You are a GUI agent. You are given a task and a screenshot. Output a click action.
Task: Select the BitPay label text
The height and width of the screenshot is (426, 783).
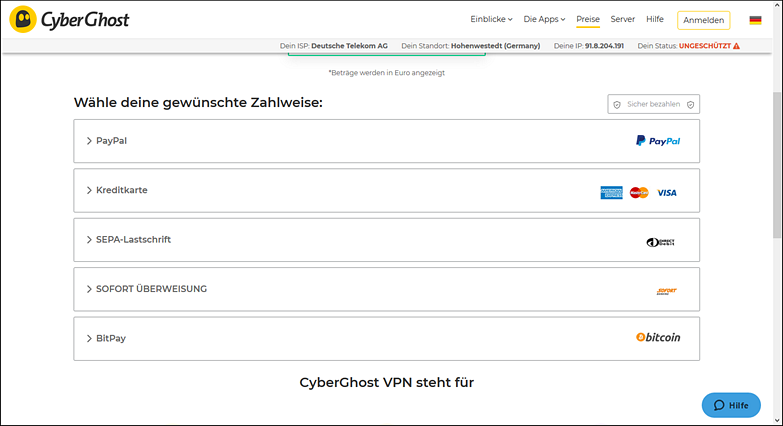pos(111,339)
